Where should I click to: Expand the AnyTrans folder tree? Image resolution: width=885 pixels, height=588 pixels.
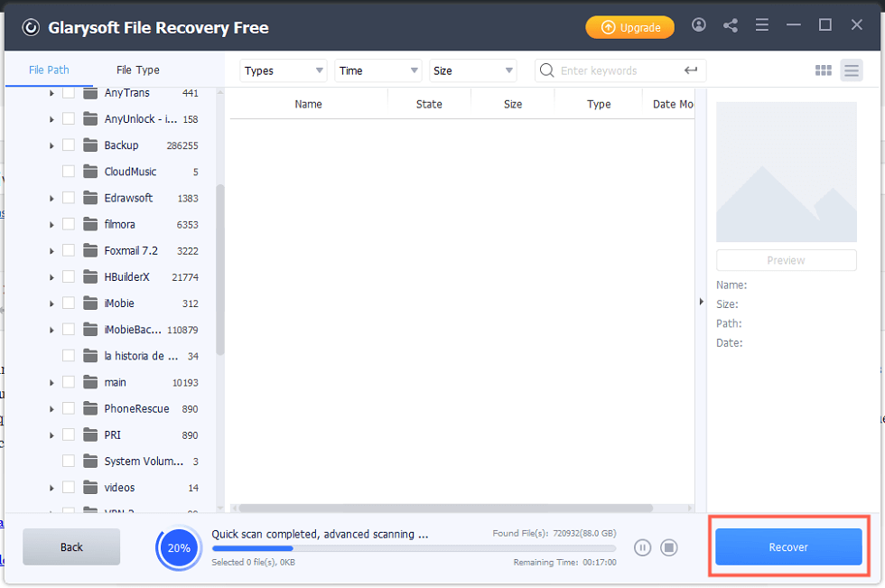pyautogui.click(x=51, y=93)
